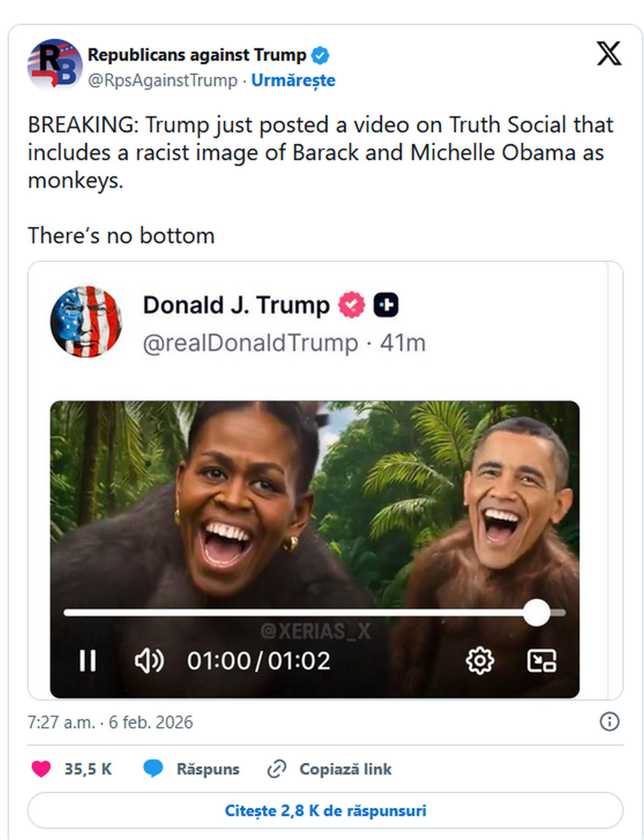The image size is (644, 840).
Task: Open Republicans against Trump profile avatar
Action: [x=56, y=64]
